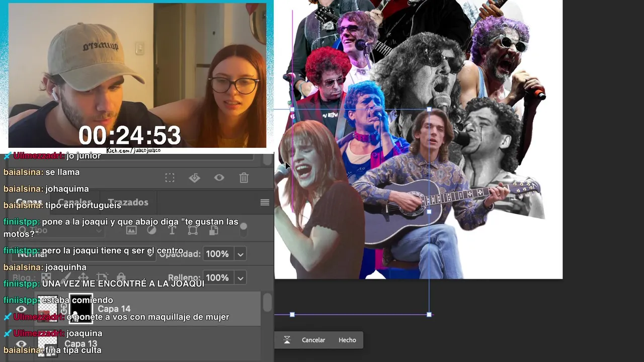The image size is (644, 362).
Task: Filter layers by smart objects icon
Action: click(213, 230)
